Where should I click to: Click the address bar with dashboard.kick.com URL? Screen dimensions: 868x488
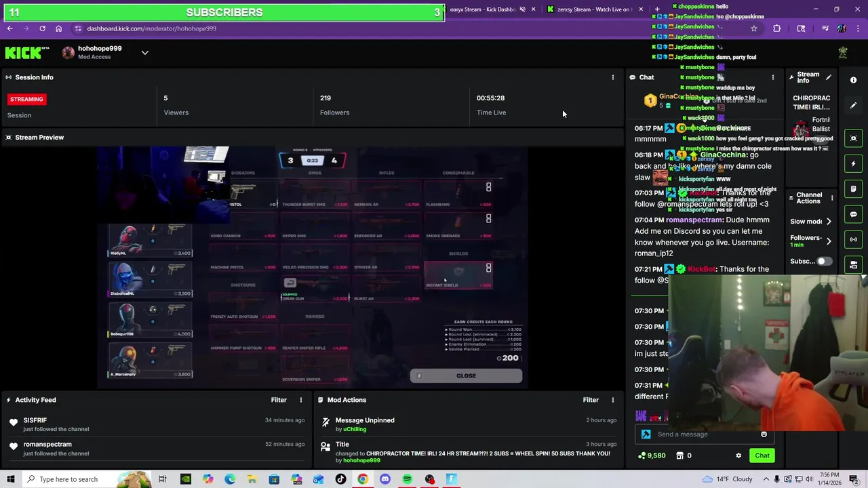(x=407, y=28)
